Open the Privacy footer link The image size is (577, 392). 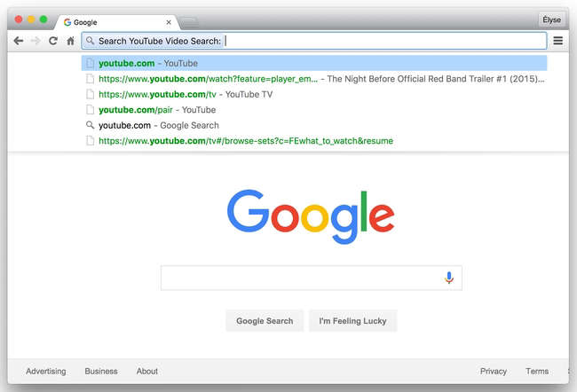coord(493,371)
